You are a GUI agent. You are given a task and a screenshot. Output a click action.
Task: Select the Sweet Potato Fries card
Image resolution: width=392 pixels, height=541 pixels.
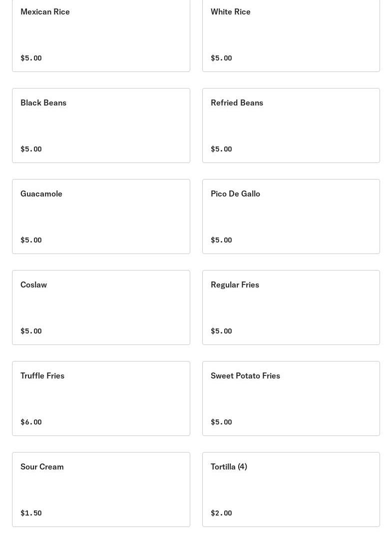pyautogui.click(x=291, y=398)
